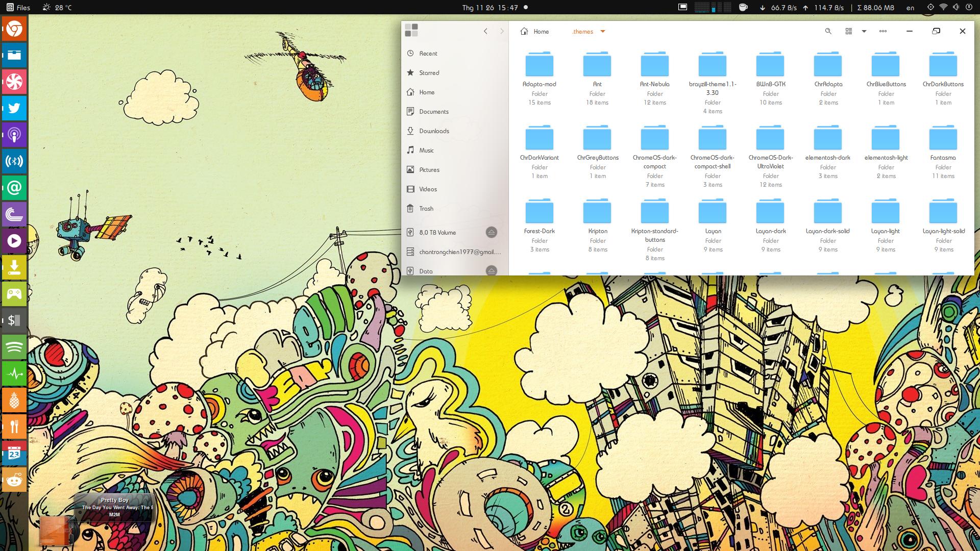Open the chantrongchien1977@gmail account location
The height and width of the screenshot is (551, 980).
coord(455,252)
